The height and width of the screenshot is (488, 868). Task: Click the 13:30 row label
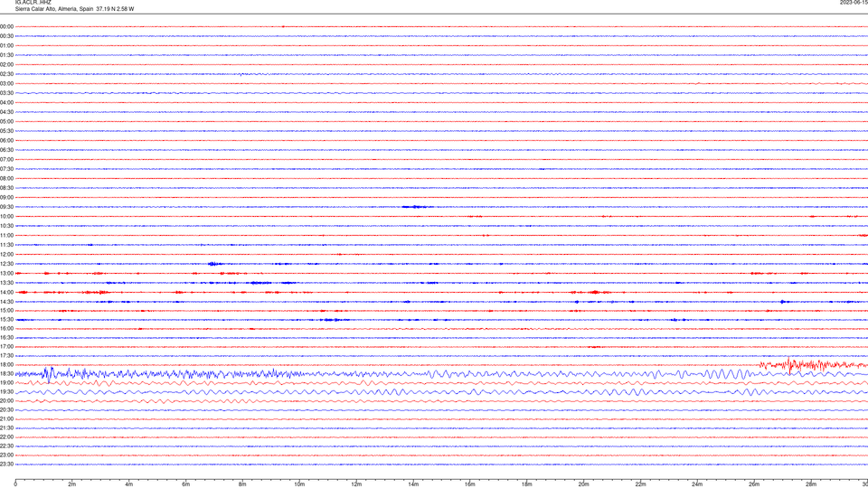coord(6,283)
